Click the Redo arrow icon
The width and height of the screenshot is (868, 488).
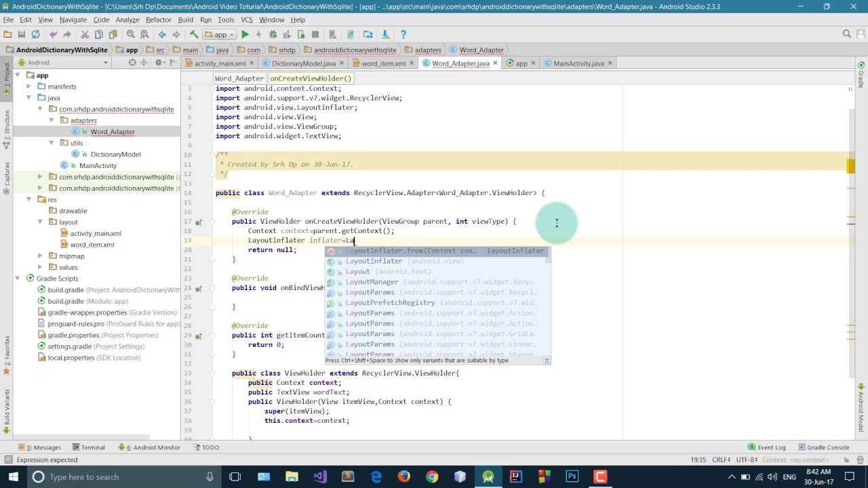67,35
